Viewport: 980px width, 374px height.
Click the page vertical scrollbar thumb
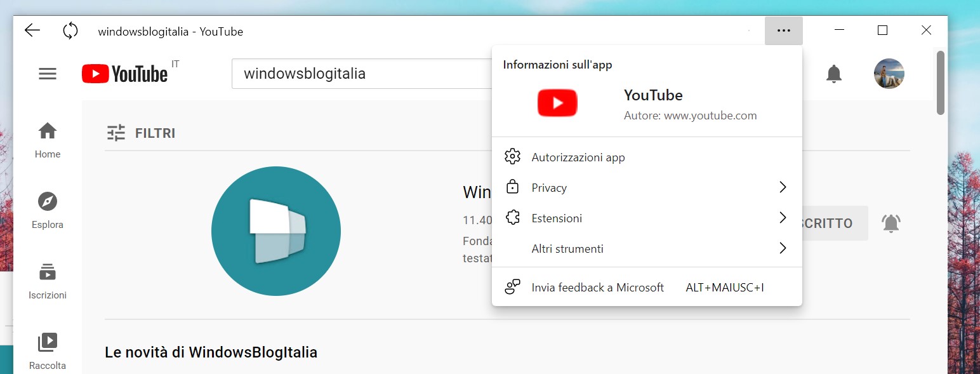(x=941, y=83)
